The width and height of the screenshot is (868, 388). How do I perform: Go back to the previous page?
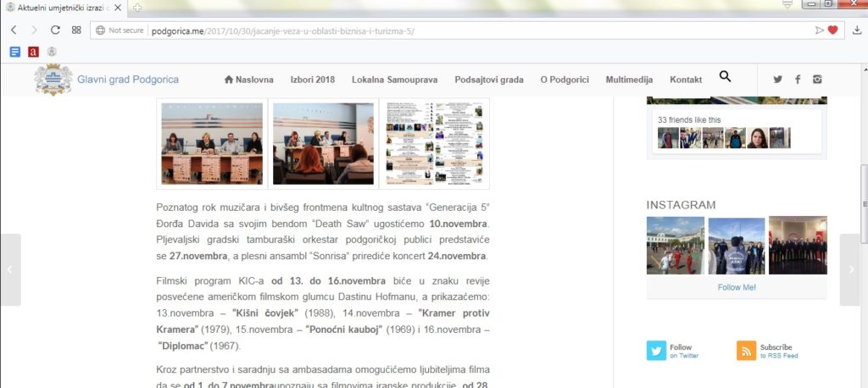click(14, 30)
